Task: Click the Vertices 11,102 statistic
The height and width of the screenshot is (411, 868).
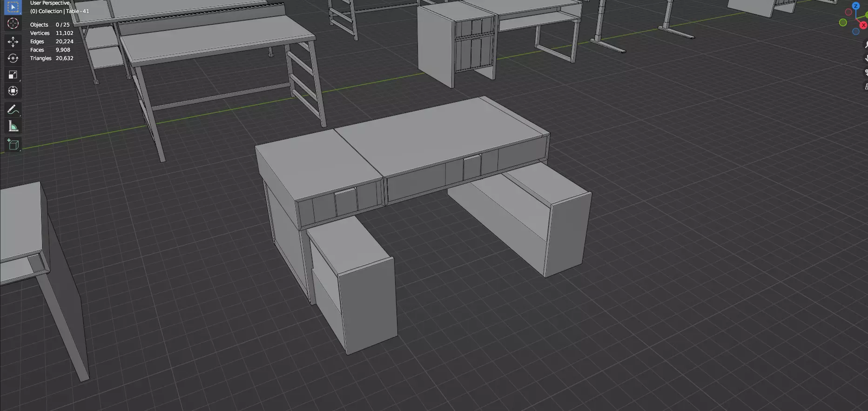Action: 52,33
